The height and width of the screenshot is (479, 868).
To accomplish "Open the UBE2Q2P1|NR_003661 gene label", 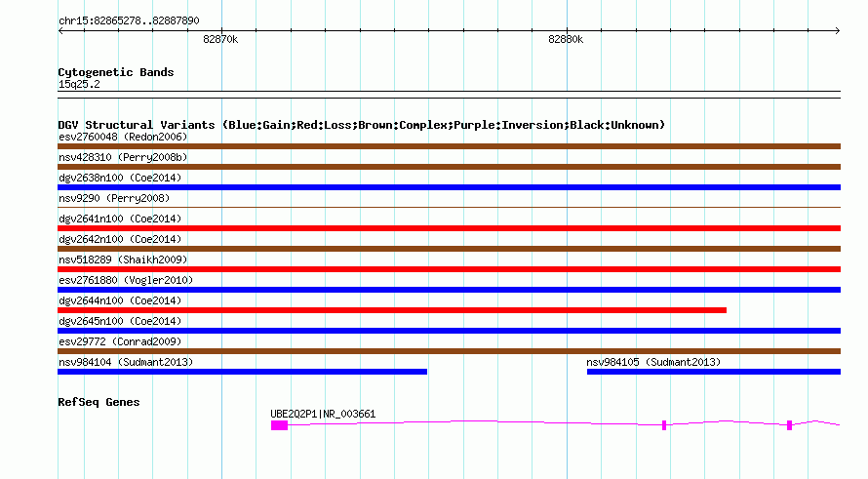I will [323, 414].
